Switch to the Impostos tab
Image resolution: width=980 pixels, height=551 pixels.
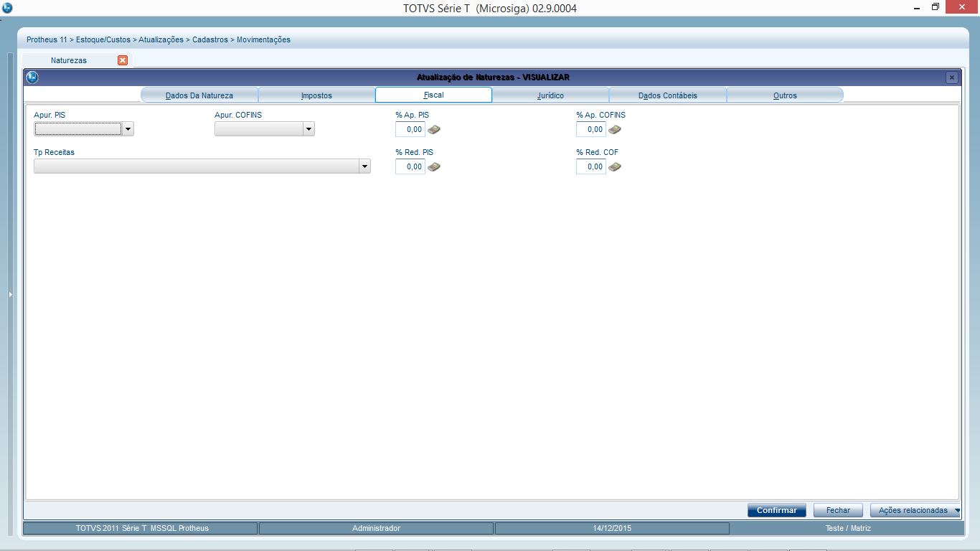316,95
